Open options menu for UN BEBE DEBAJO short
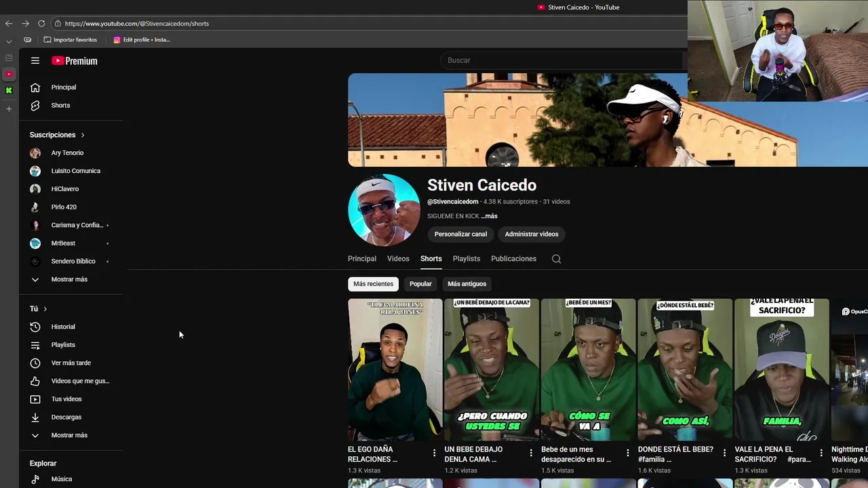This screenshot has height=488, width=868. click(531, 453)
